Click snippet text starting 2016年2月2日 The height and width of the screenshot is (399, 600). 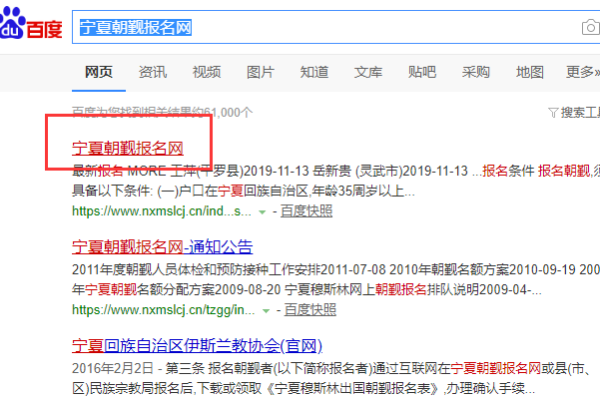(x=332, y=378)
